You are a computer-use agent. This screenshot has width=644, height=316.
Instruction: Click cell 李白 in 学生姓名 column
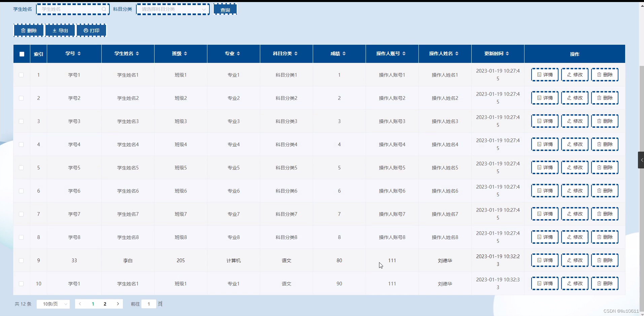(128, 261)
